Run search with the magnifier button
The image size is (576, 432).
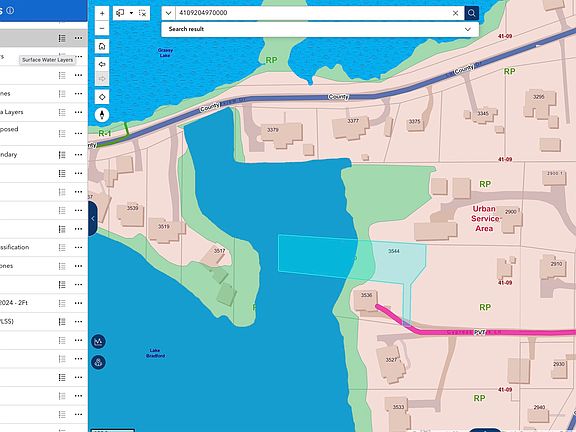472,13
